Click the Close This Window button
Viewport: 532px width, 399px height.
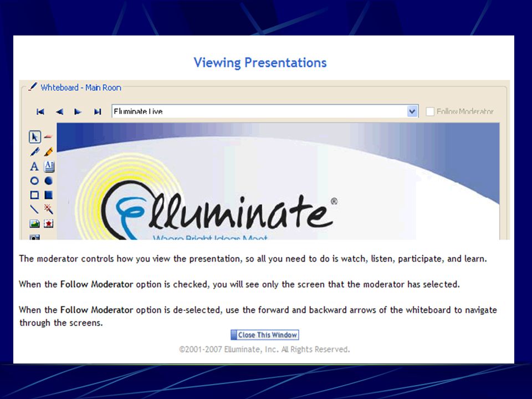point(265,335)
